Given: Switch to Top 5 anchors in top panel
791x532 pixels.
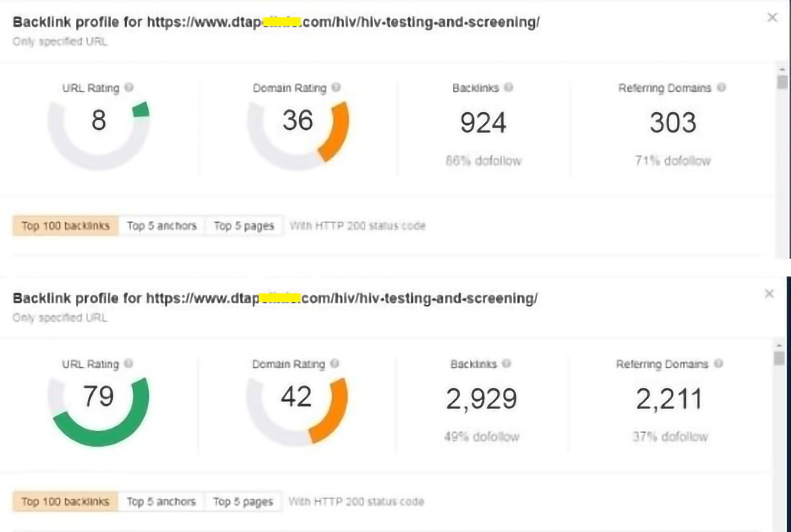Looking at the screenshot, I should (x=162, y=226).
